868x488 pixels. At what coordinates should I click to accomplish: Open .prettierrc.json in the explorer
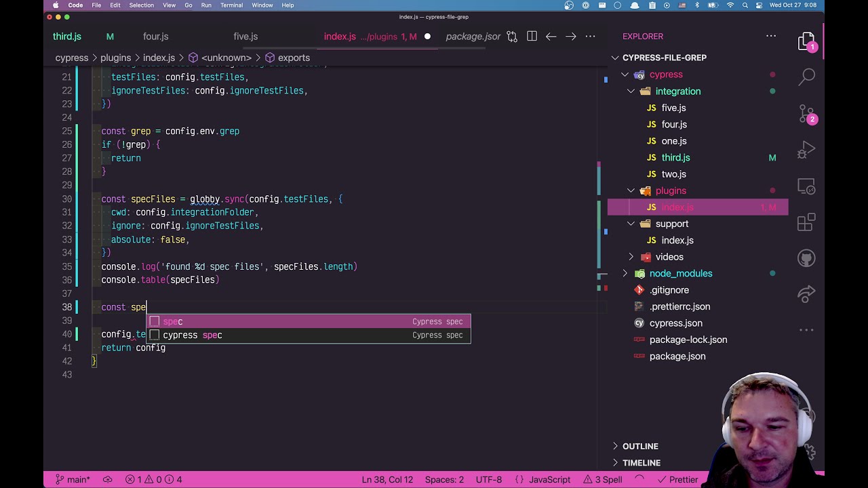click(x=679, y=307)
